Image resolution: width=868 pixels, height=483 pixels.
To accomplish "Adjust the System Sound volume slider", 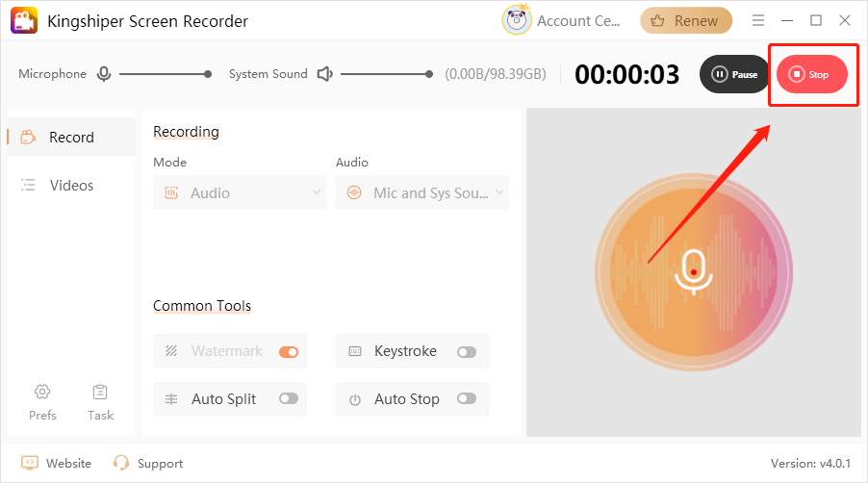I will (x=387, y=73).
